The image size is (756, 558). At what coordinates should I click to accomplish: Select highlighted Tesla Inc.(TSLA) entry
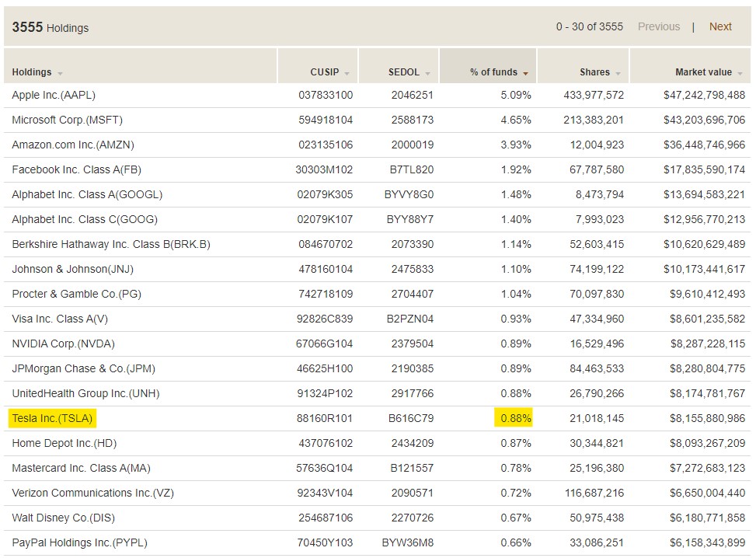[52, 418]
